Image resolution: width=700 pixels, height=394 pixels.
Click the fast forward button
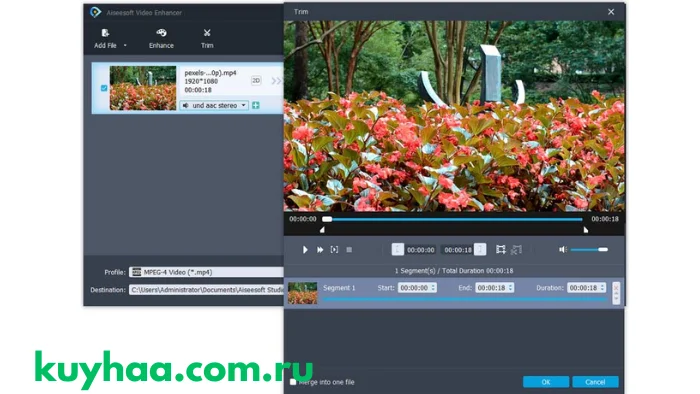coord(320,250)
